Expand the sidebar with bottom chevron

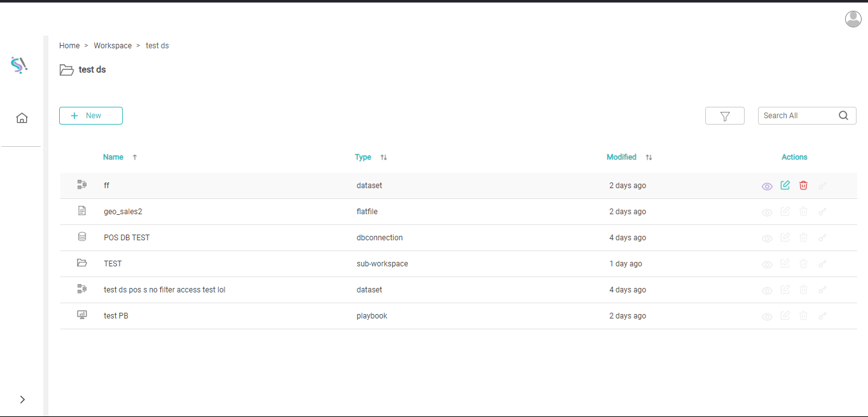coord(22,399)
